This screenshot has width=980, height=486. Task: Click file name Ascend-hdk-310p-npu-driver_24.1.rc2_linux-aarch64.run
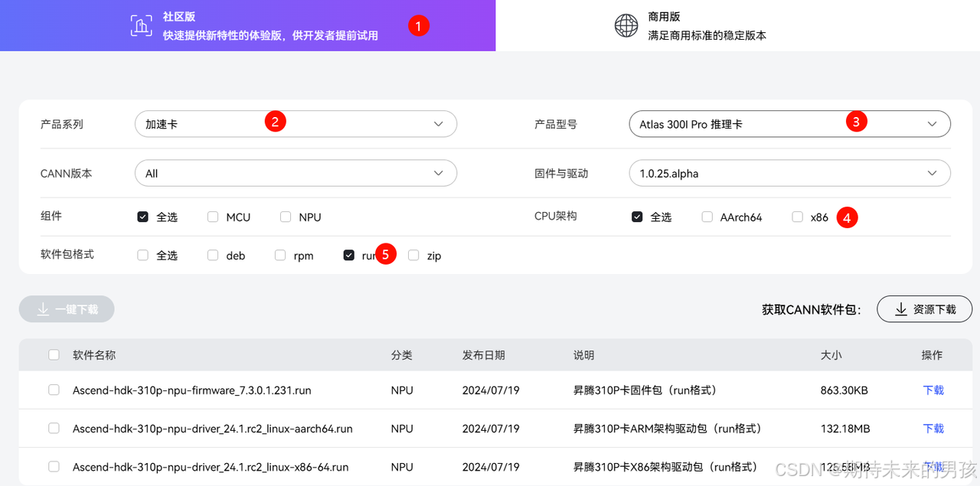pos(213,429)
